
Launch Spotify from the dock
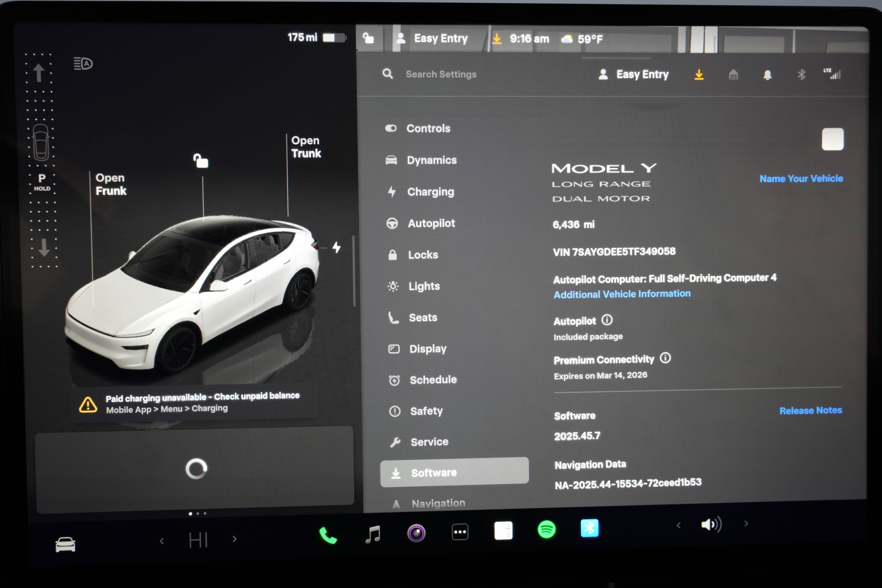[x=546, y=530]
